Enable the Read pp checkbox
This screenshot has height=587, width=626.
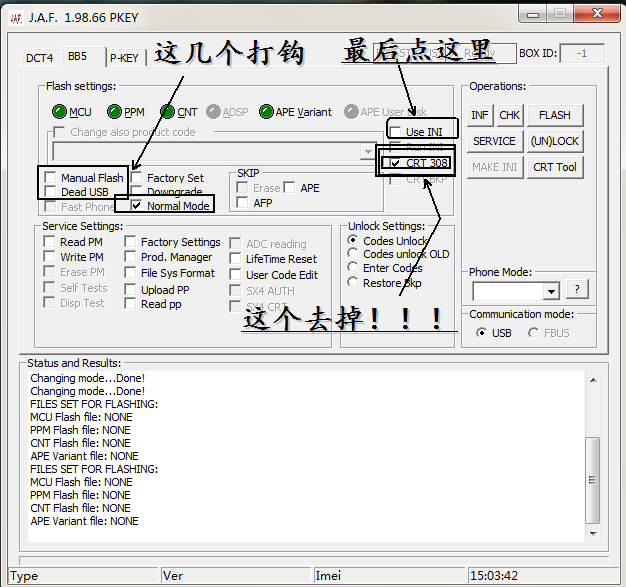click(130, 303)
